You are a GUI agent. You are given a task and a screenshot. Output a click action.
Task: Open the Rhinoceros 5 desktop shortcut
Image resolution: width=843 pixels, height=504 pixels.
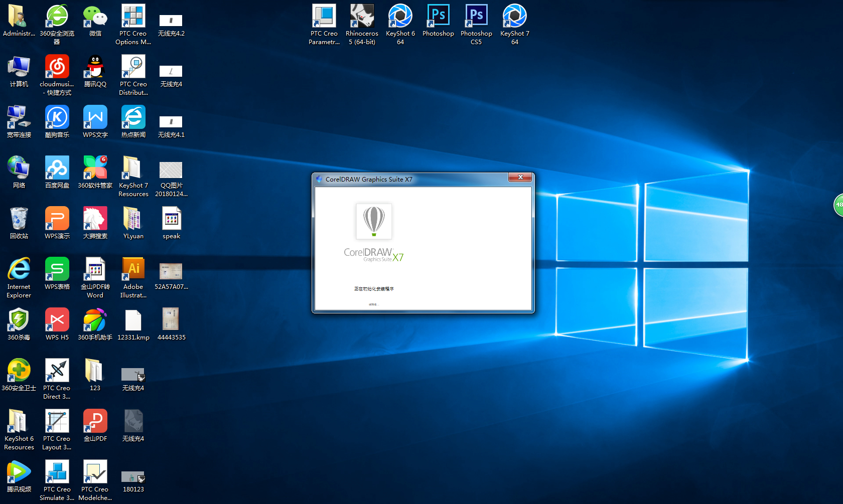point(362,17)
